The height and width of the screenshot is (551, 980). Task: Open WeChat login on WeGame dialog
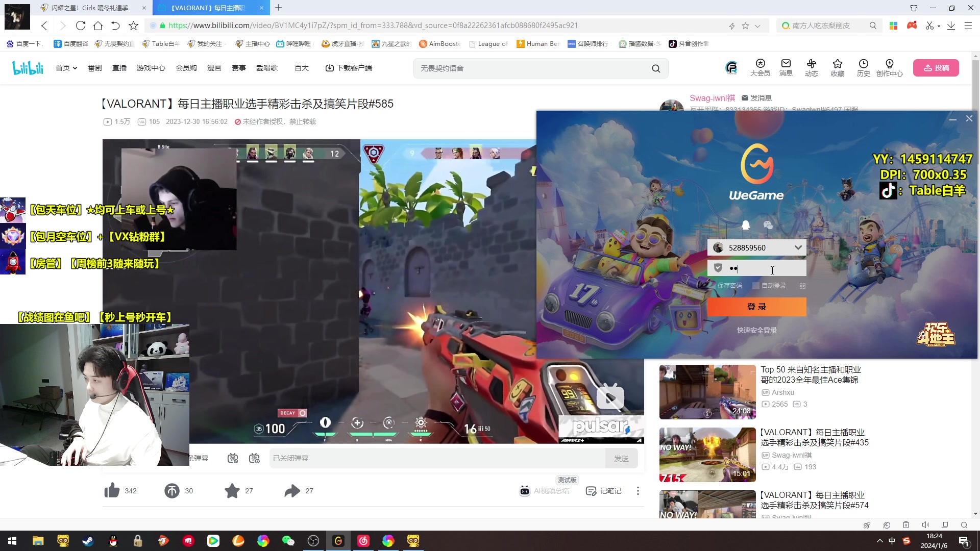768,225
